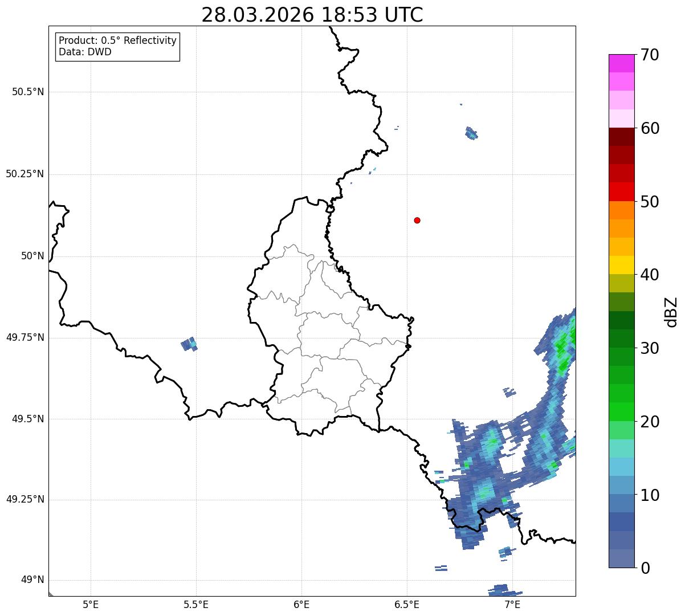685x616 pixels.
Task: Click the title "28.03.2026 18:53 UTC"
Action: (x=312, y=15)
